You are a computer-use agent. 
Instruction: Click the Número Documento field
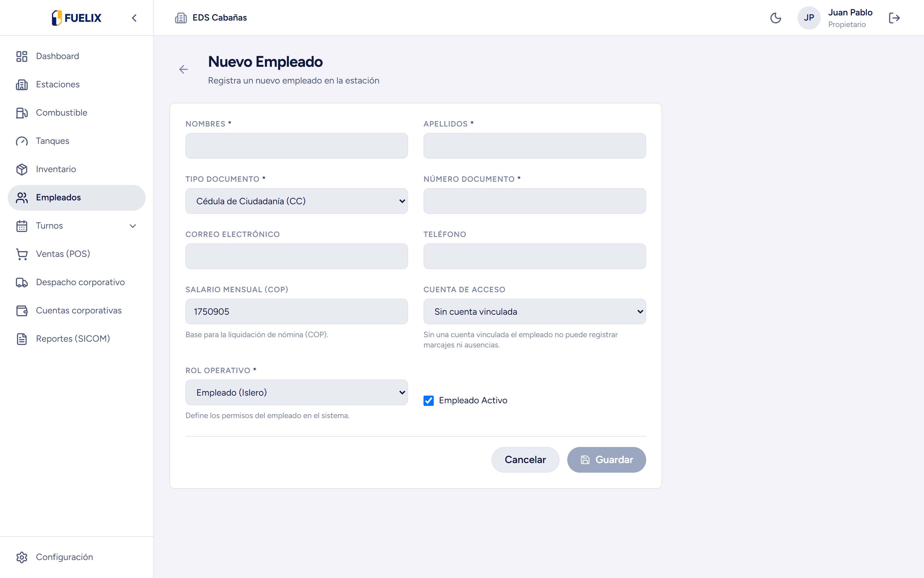[x=535, y=201]
